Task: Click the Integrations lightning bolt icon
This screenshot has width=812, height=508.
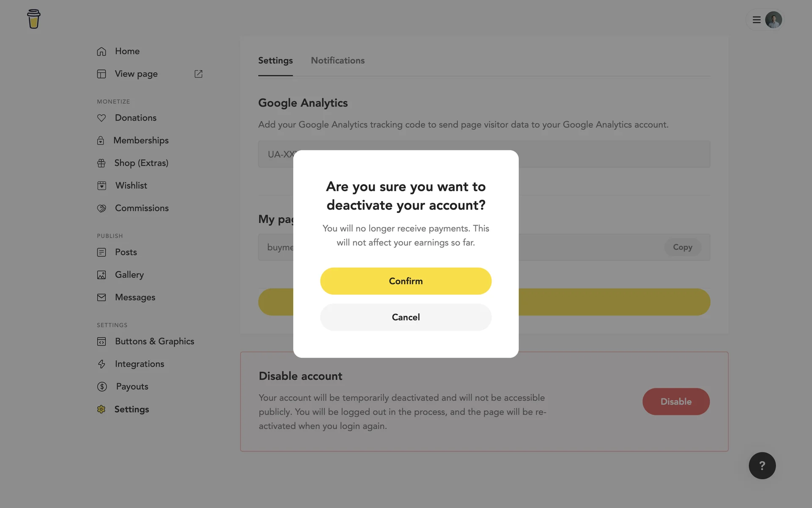Action: (101, 364)
